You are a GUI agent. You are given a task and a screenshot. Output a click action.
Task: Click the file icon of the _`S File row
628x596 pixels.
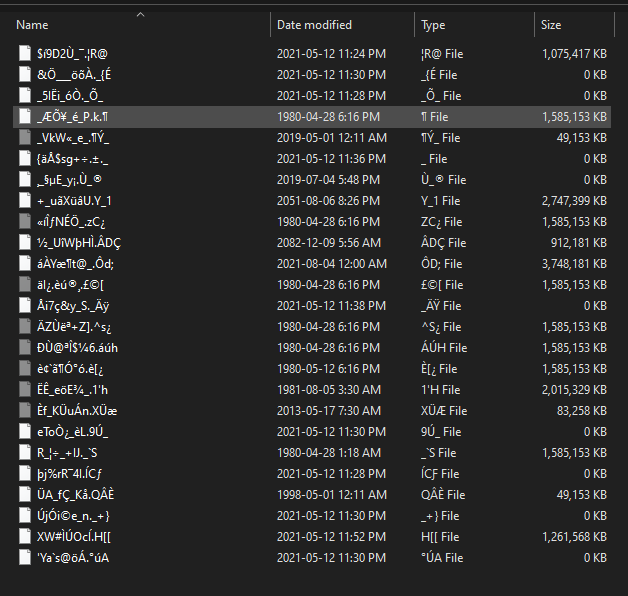[x=25, y=452]
